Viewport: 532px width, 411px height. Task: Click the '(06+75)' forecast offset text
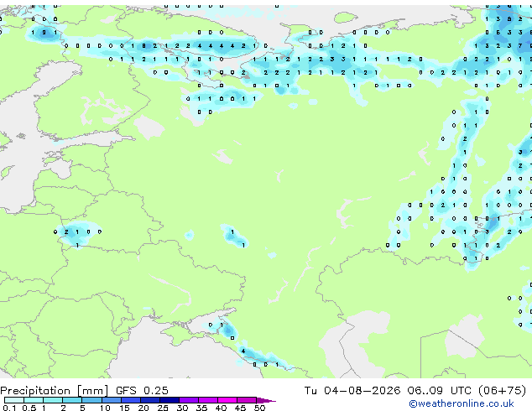coord(502,391)
